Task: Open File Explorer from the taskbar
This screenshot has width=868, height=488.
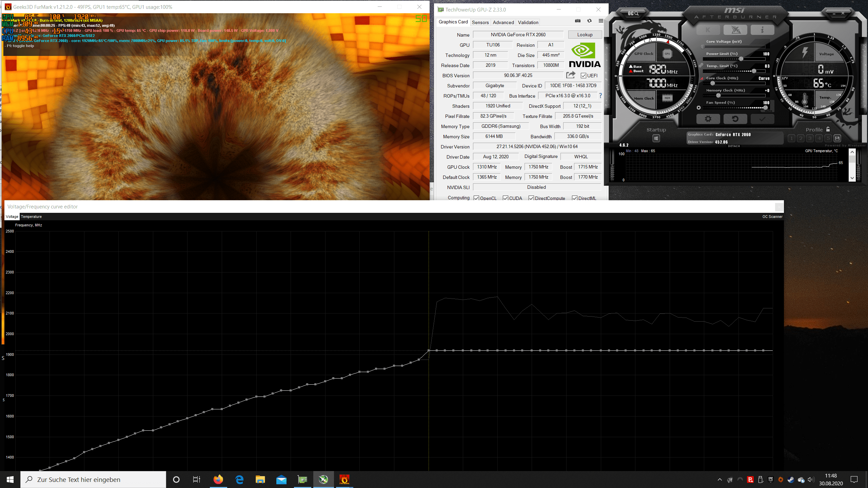Action: point(260,480)
